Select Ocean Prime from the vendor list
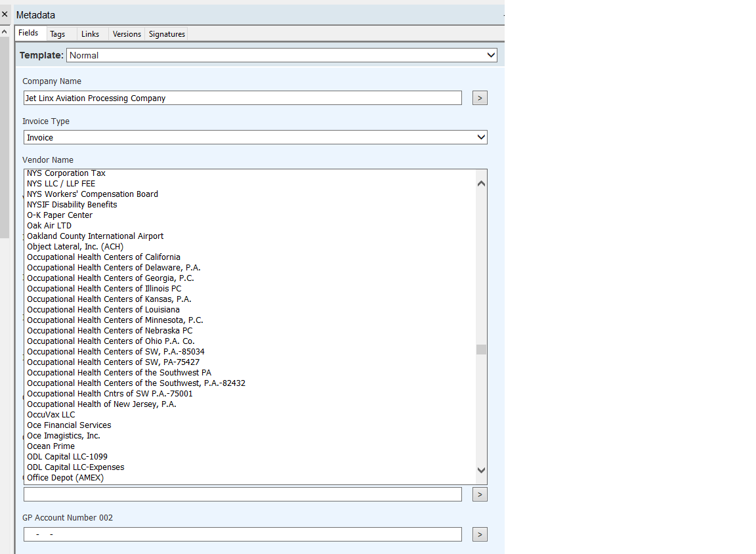Viewport: 756px width, 554px height. 51,446
